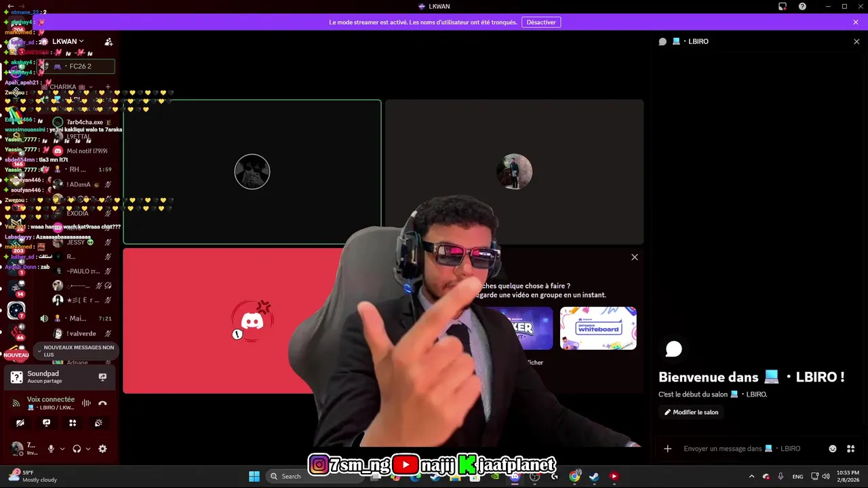
Task: Open the server icon with badge 14
Action: [x=16, y=287]
